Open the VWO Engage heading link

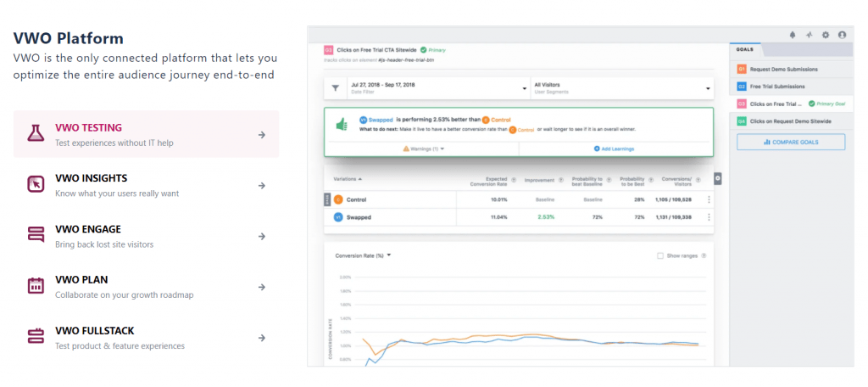click(x=88, y=229)
